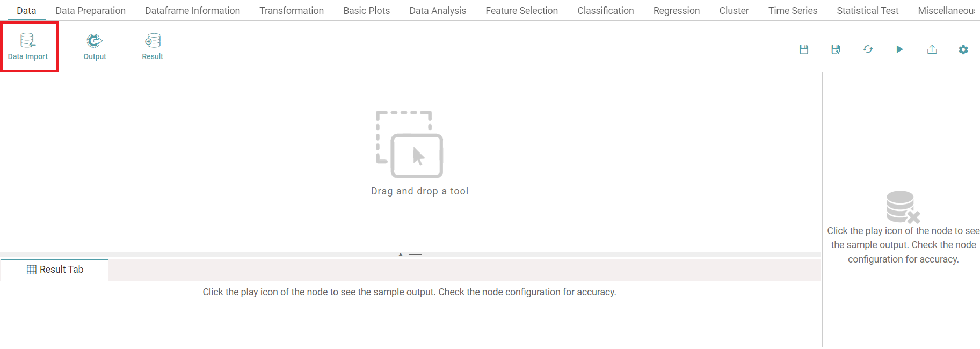980x349 pixels.
Task: Click the Refresh arrows icon
Action: point(868,49)
